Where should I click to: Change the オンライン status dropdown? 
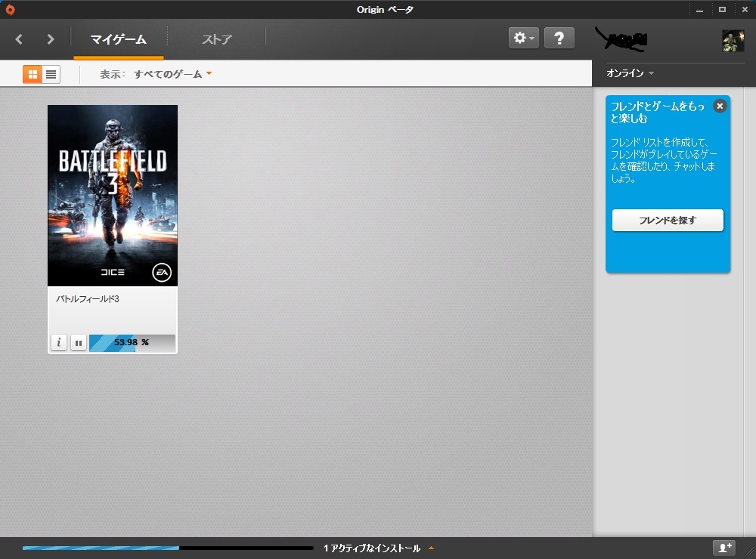point(630,73)
